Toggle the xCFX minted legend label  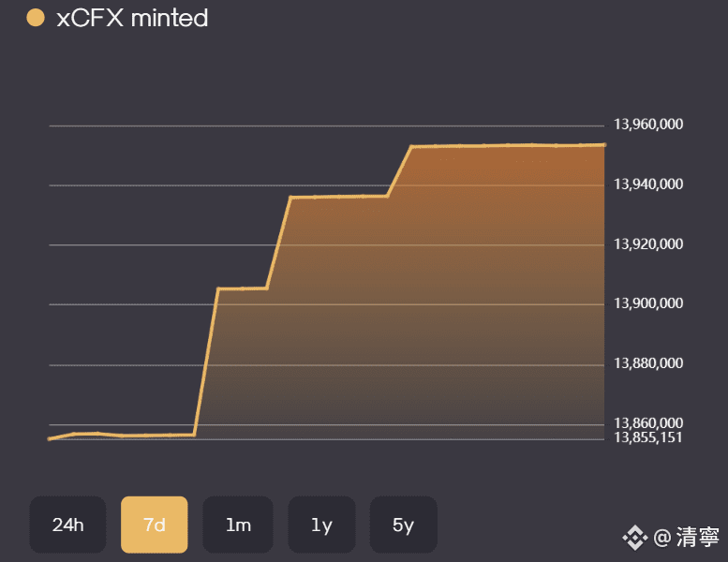[132, 18]
